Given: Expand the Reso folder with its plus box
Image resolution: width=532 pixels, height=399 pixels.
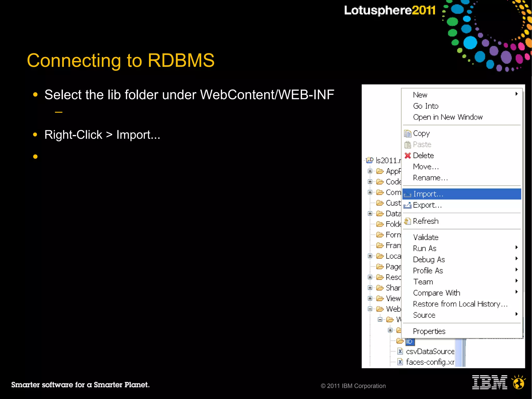Looking at the screenshot, I should tap(370, 277).
